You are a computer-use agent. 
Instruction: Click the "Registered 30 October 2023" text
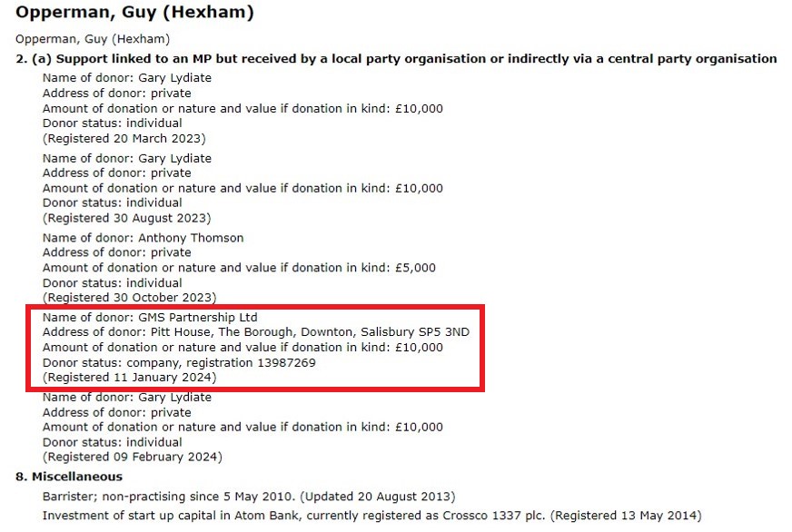tap(129, 298)
